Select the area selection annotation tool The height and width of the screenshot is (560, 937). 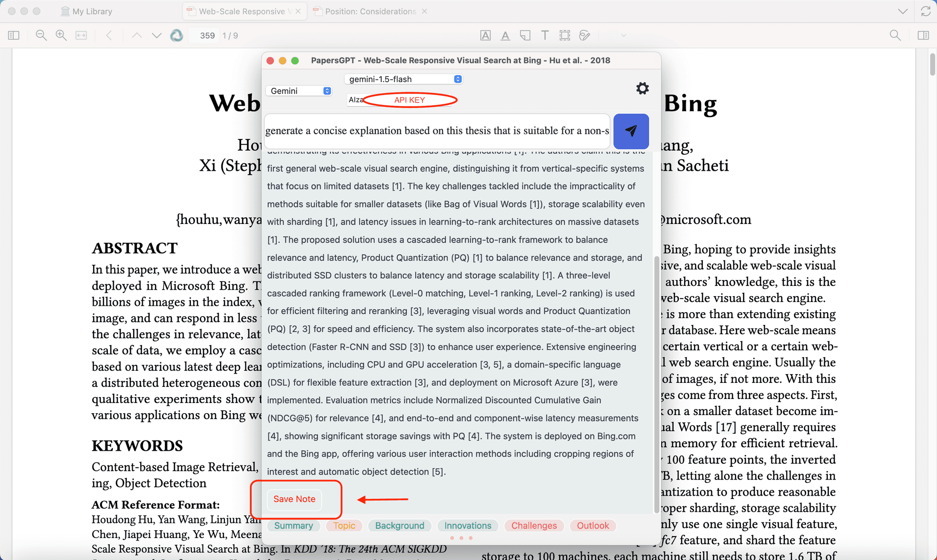[x=565, y=35]
